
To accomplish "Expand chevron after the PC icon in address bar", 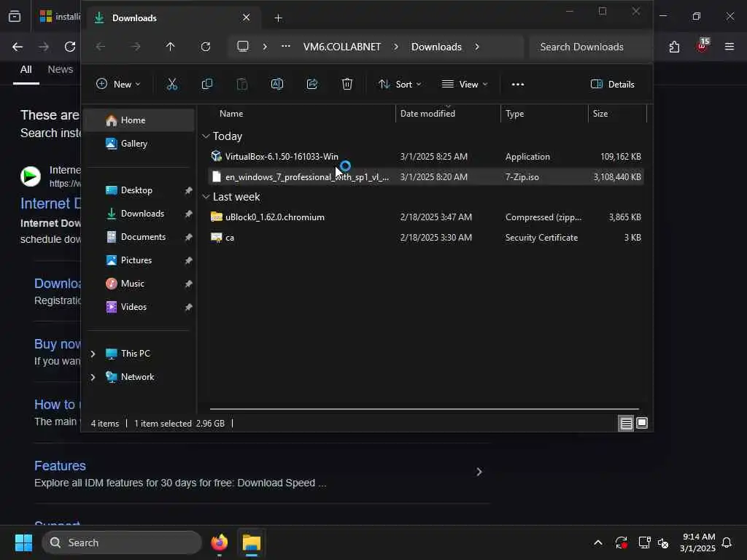I will (265, 47).
